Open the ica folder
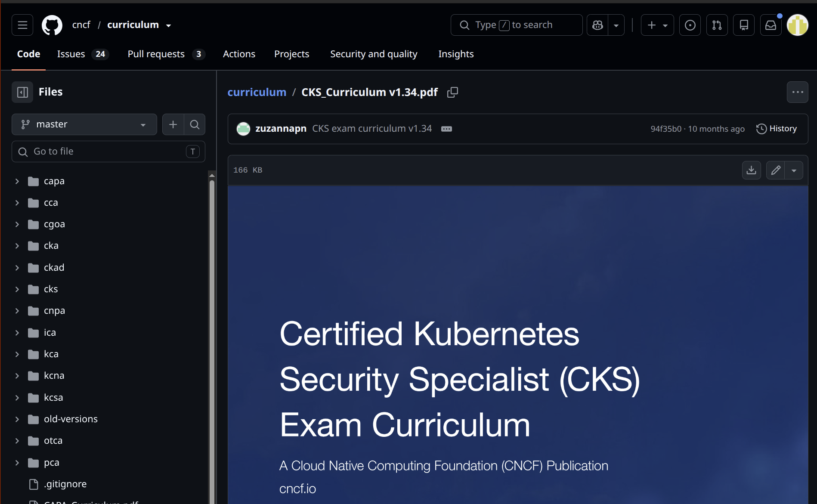Screen dimensions: 817x504 tap(50, 333)
